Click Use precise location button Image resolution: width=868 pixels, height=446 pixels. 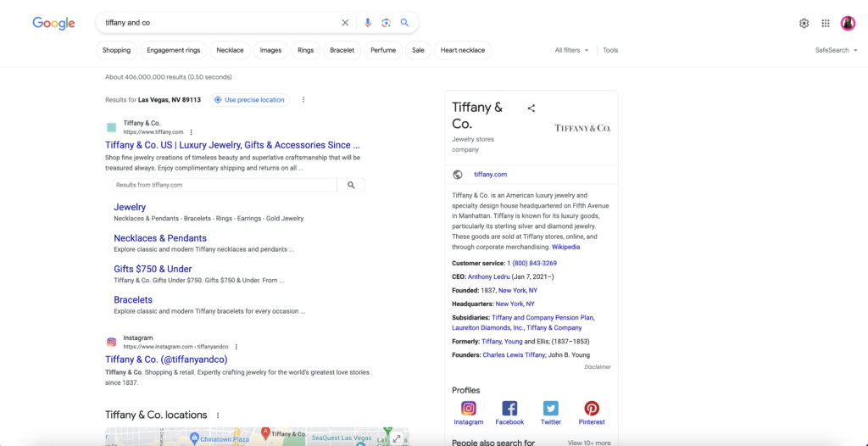click(x=249, y=100)
